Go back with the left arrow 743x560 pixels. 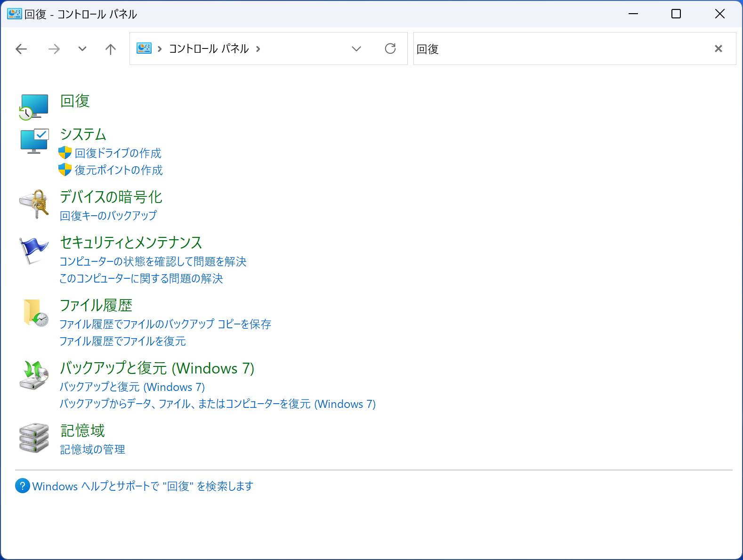(21, 49)
